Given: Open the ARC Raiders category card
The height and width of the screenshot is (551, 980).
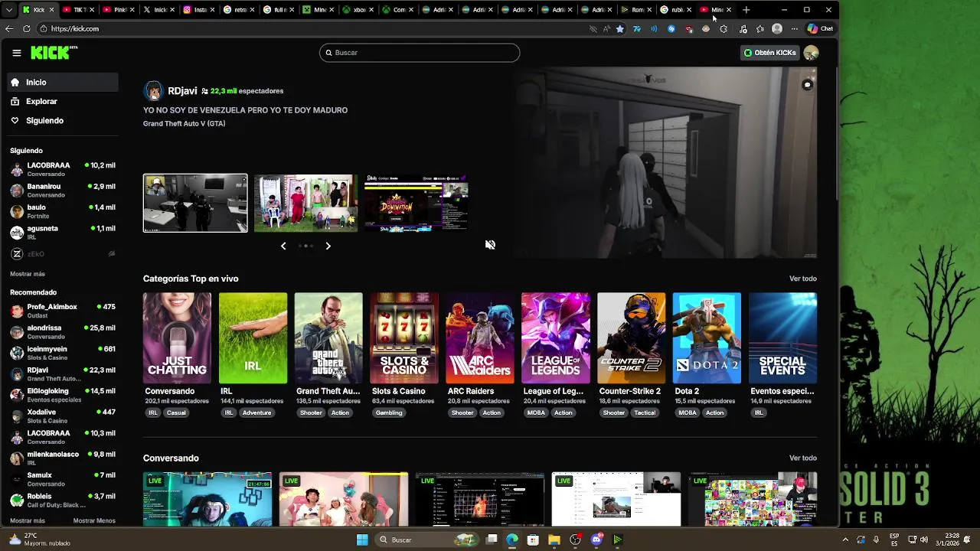Looking at the screenshot, I should coord(480,338).
